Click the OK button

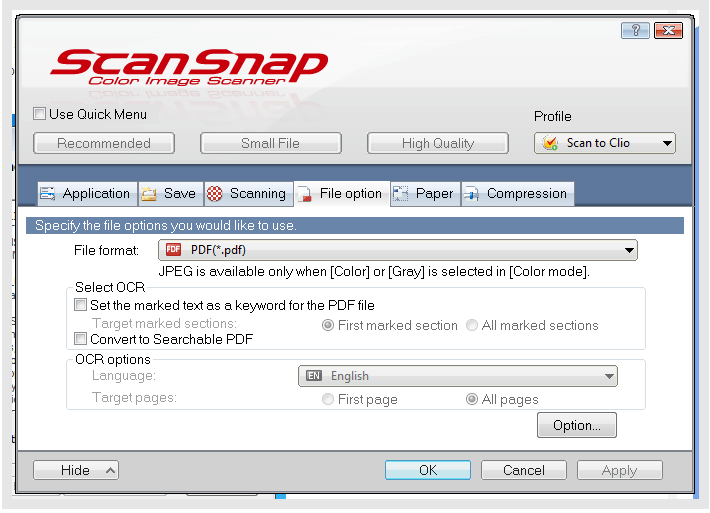(x=428, y=470)
